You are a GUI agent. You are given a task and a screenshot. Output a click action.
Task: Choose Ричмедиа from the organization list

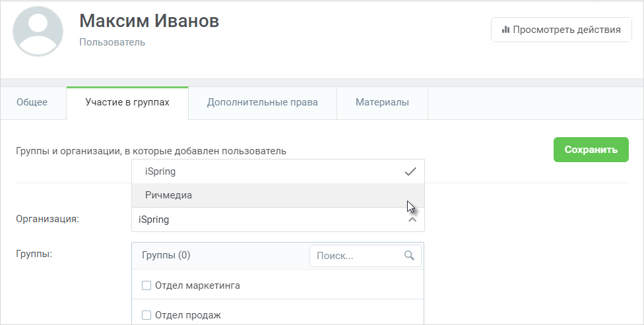click(x=278, y=195)
